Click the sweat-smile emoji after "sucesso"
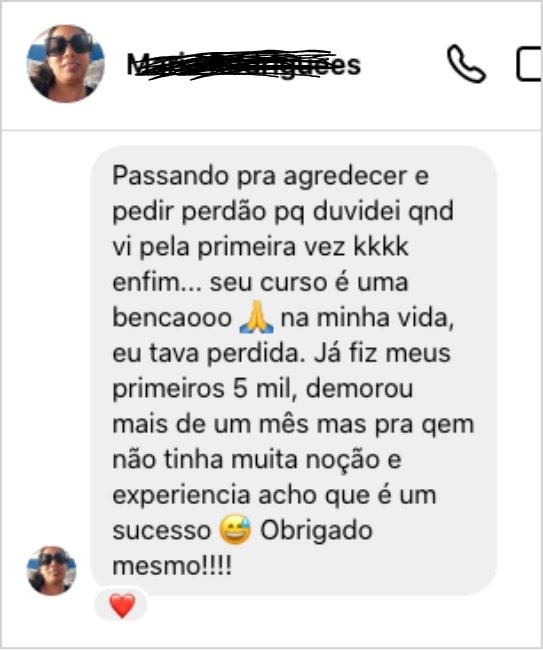 pyautogui.click(x=235, y=530)
